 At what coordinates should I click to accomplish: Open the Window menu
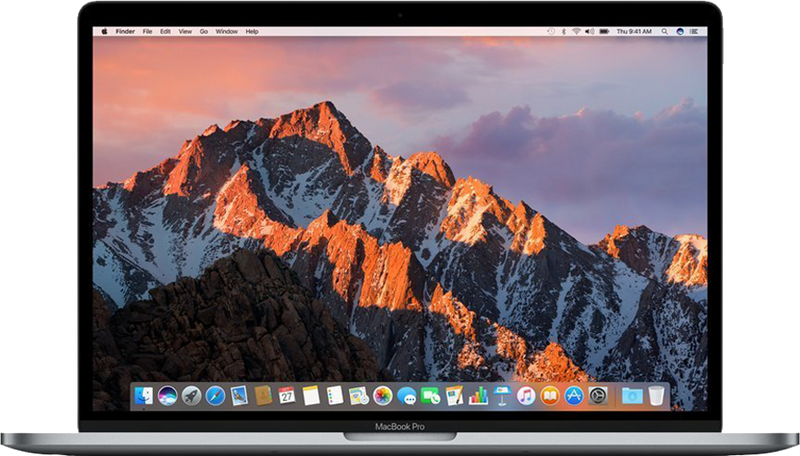point(227,31)
